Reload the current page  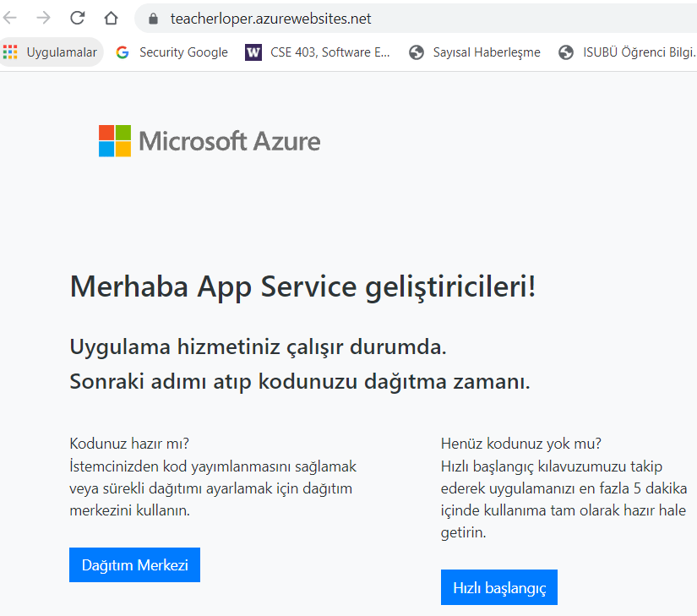(x=77, y=18)
